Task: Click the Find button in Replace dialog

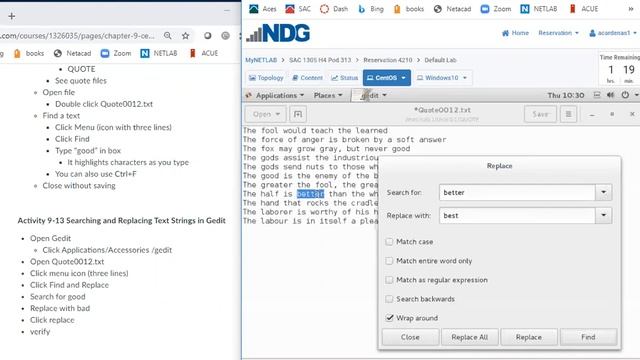Action: tap(588, 337)
